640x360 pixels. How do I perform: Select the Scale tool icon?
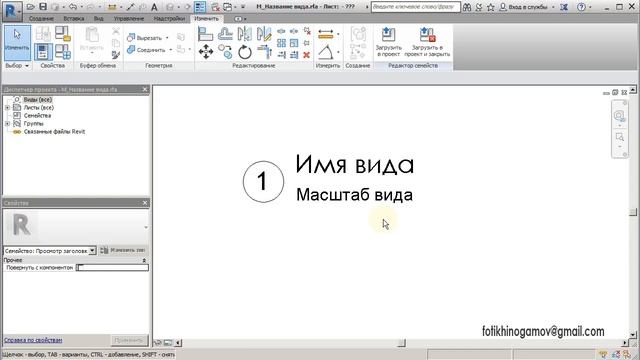pos(294,43)
